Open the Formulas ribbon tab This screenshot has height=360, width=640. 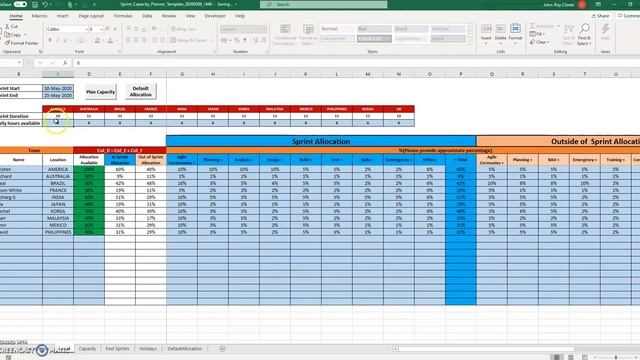[x=123, y=16]
